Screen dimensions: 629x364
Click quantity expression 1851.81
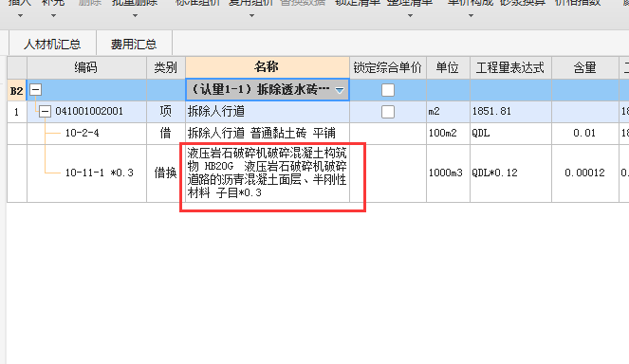point(510,112)
